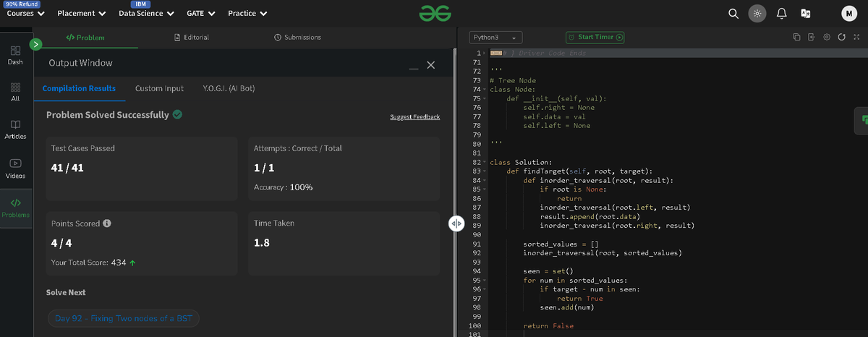Open the Python3 language dropdown

(495, 37)
